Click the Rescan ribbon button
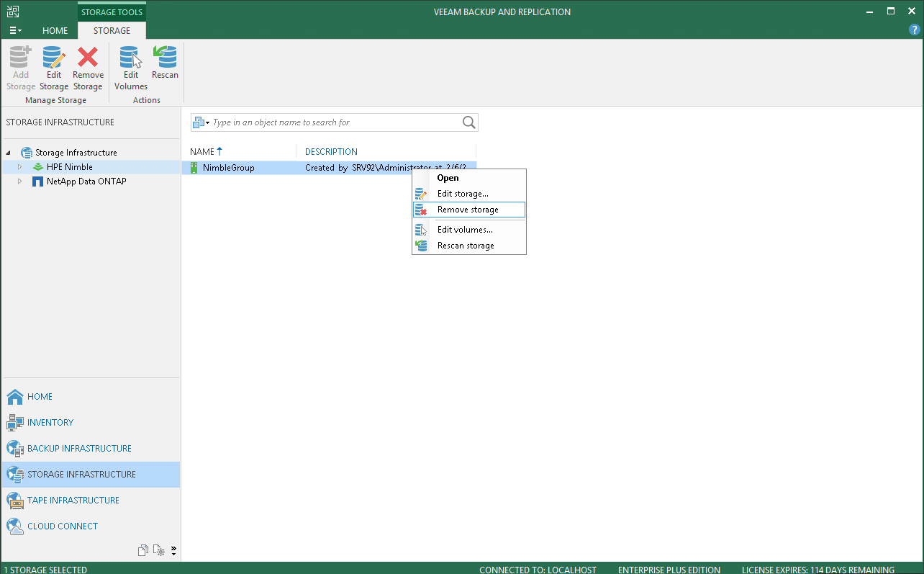924x574 pixels. 165,63
